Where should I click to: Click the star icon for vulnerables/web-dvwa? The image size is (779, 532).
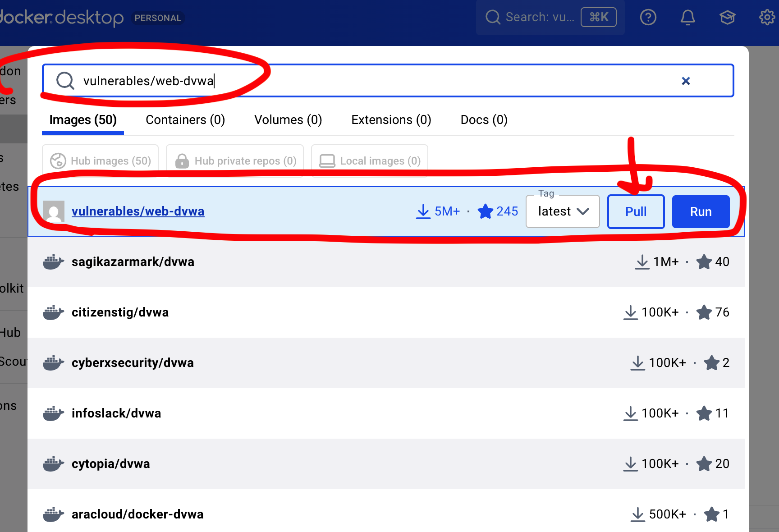click(486, 211)
